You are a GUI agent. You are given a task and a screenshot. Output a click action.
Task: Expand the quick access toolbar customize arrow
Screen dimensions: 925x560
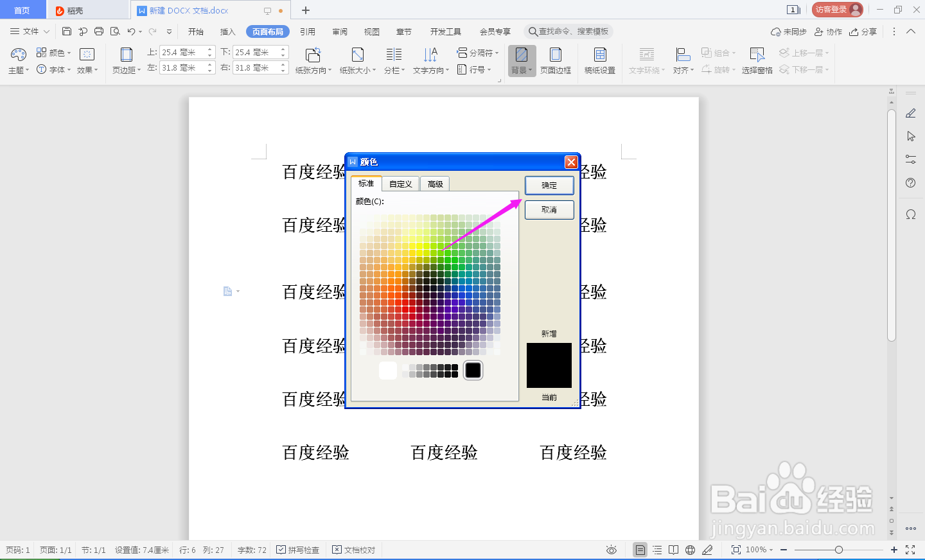[169, 31]
